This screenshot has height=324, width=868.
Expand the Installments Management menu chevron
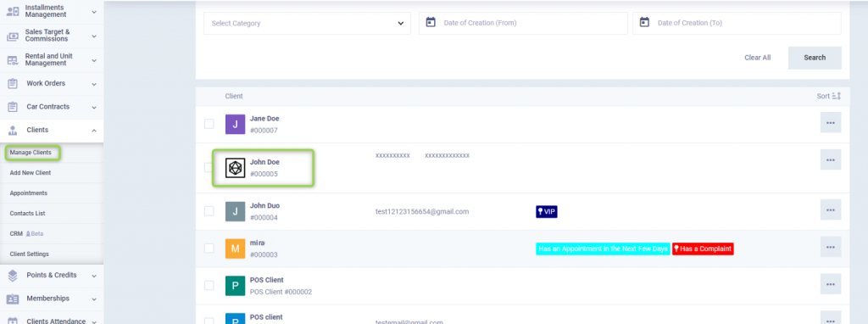94,12
